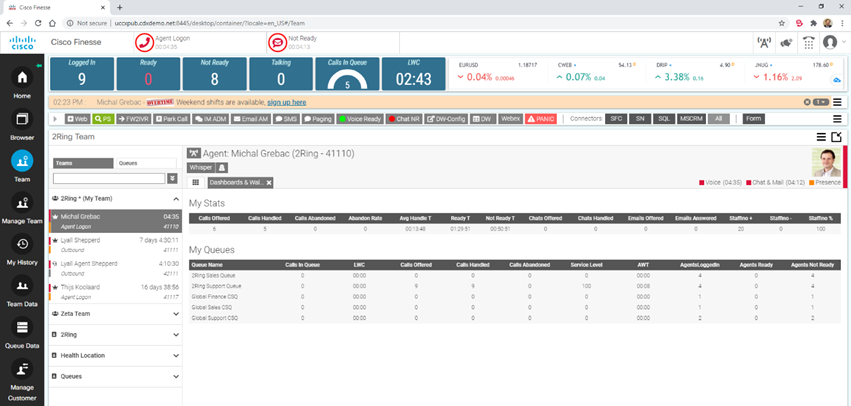Set state with Chat NR button
851x406 pixels.
pos(404,119)
